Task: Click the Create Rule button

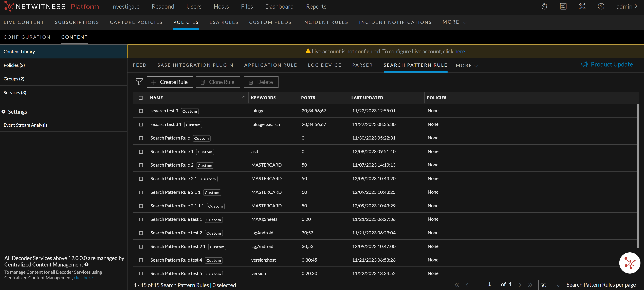Action: (170, 82)
